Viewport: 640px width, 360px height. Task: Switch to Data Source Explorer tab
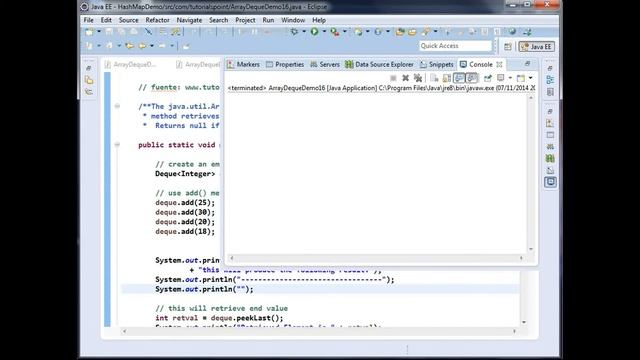coord(379,64)
